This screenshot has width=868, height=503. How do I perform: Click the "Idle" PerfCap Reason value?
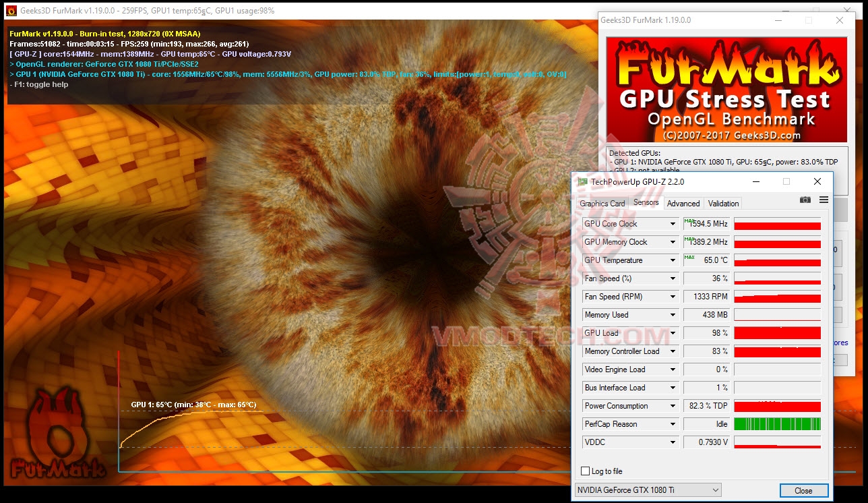(x=706, y=424)
